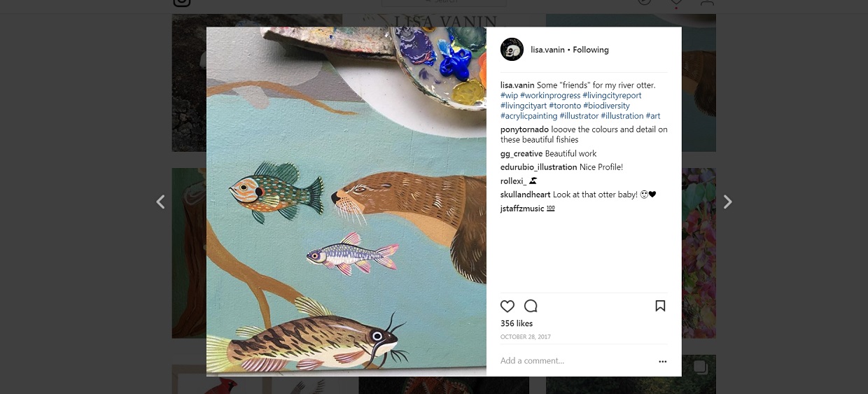Screen dimensions: 868x394
Task: Click the Following button
Action: click(x=591, y=50)
